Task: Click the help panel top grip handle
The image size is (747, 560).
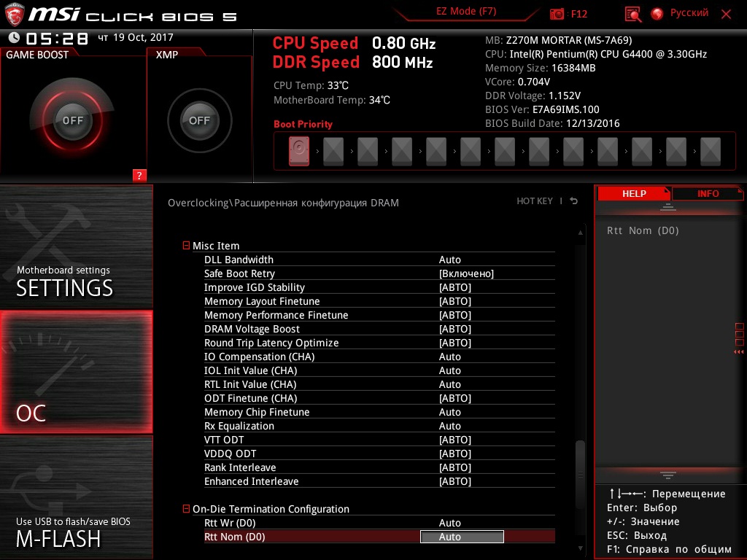Action: pos(668,206)
